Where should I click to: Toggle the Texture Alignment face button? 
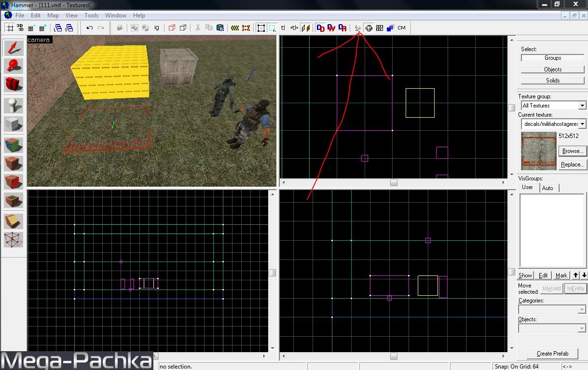click(305, 28)
